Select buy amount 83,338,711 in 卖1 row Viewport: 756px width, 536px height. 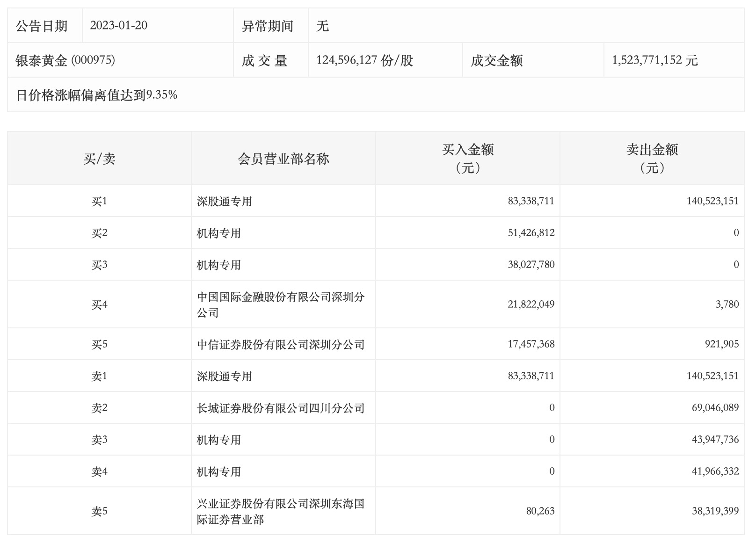(x=531, y=376)
